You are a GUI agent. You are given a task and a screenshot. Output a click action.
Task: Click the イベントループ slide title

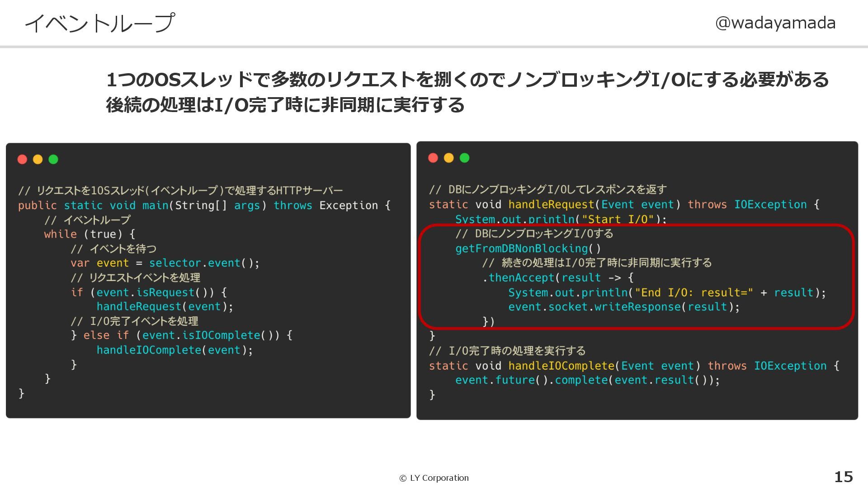click(99, 23)
